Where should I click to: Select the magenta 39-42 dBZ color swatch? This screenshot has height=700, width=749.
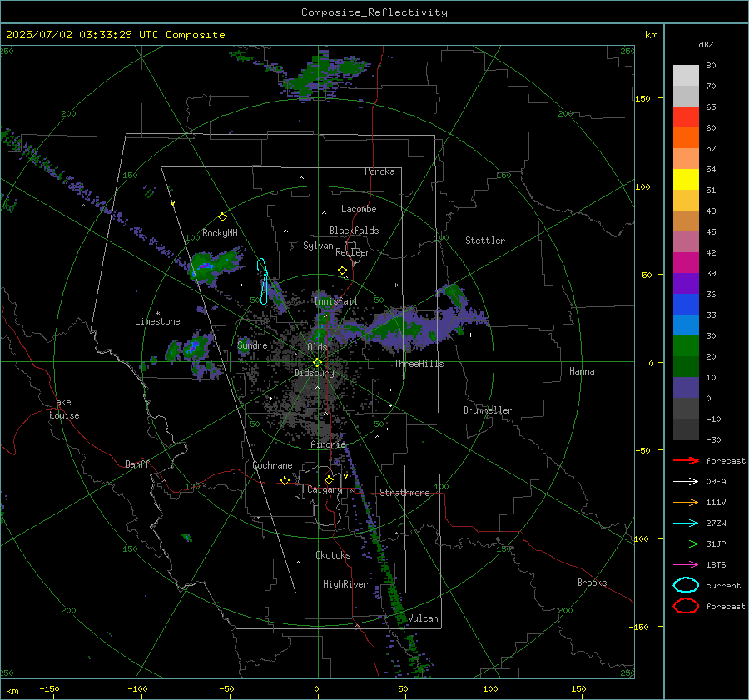point(686,263)
